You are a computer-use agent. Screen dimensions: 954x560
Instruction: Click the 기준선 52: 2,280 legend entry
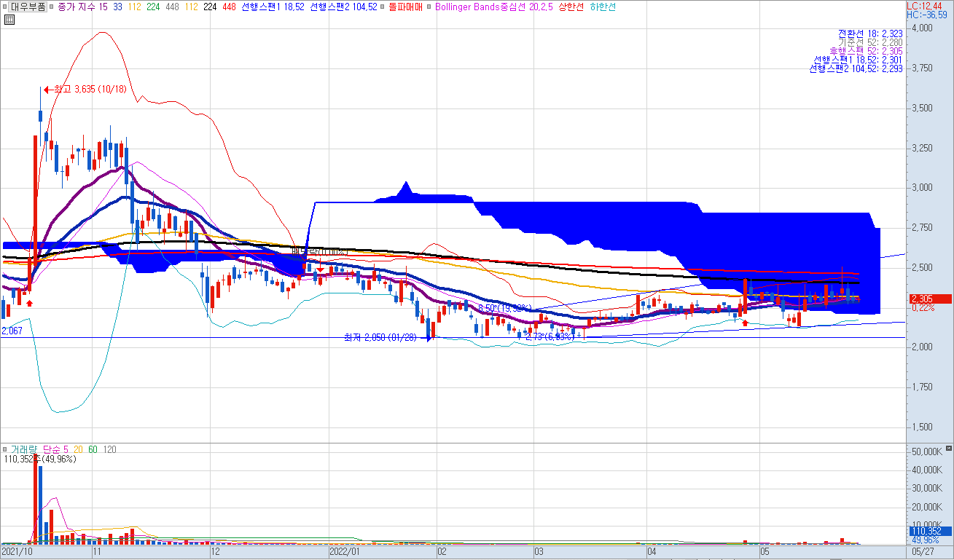coord(870,42)
